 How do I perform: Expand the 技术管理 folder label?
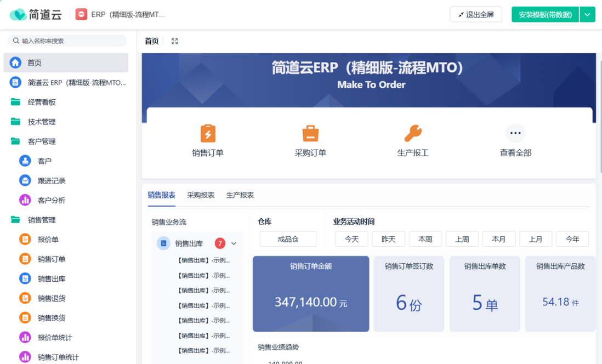coord(42,122)
